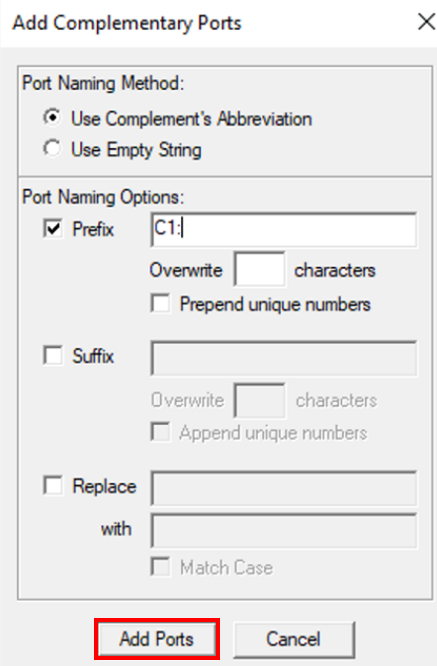Focus the 'with' replacement text field
This screenshot has height=666, width=437.
(x=283, y=531)
